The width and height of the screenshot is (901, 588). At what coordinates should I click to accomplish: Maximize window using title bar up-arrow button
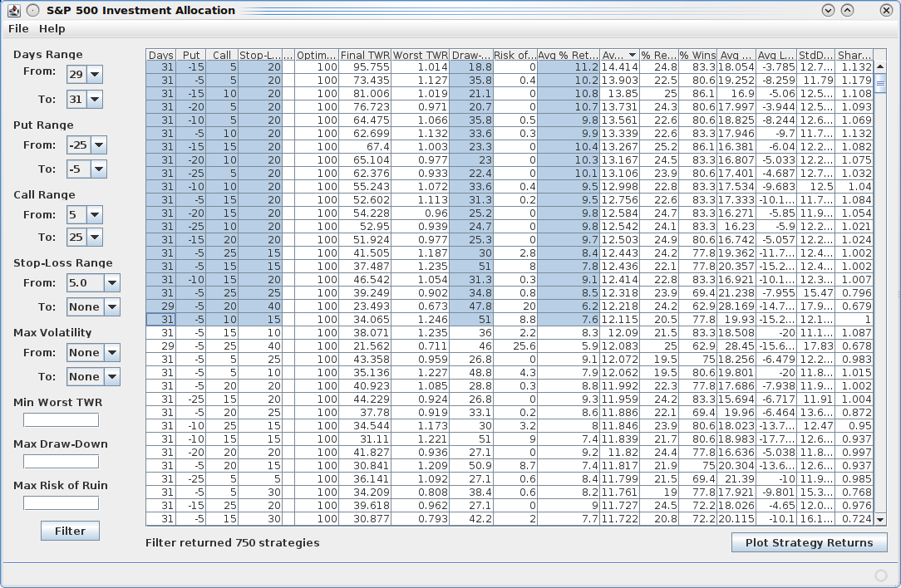click(x=847, y=10)
